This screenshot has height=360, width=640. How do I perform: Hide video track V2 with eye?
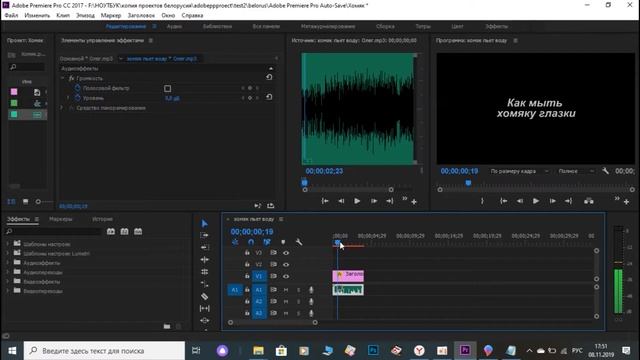tap(286, 264)
